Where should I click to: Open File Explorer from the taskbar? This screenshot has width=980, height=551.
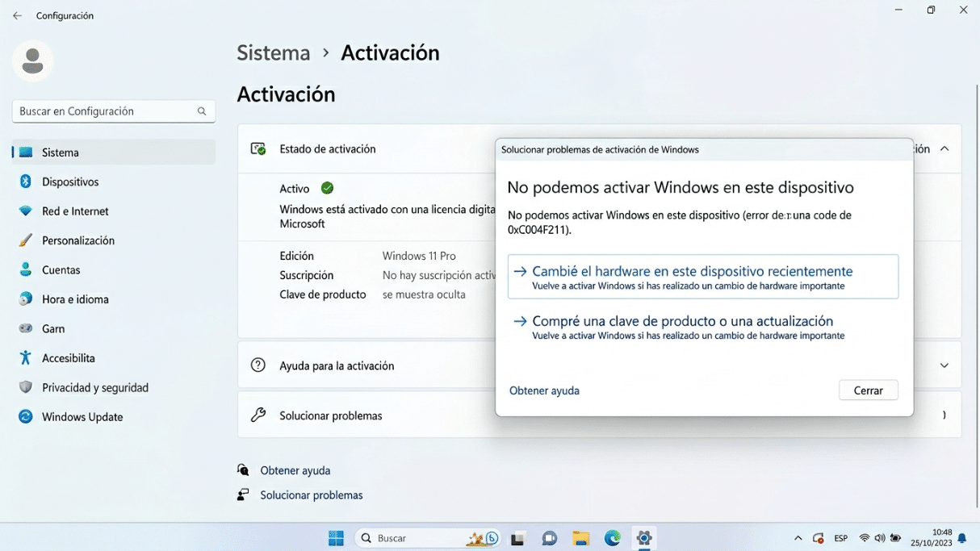click(581, 538)
